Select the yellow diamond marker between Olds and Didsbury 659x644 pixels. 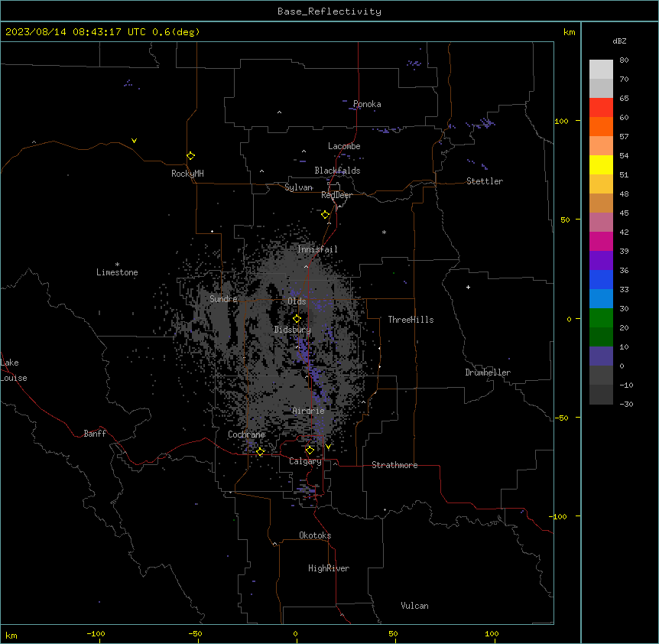(x=297, y=319)
